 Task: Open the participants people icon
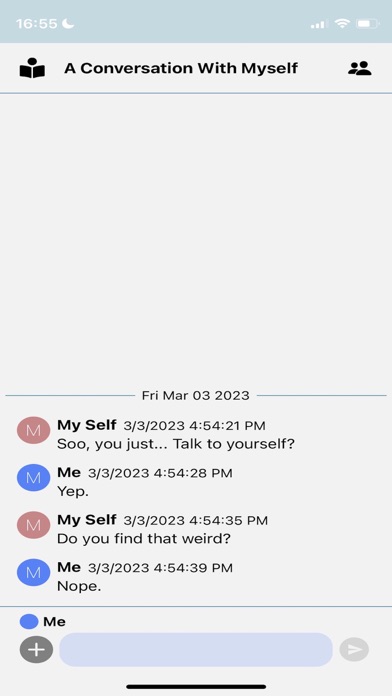tap(360, 68)
